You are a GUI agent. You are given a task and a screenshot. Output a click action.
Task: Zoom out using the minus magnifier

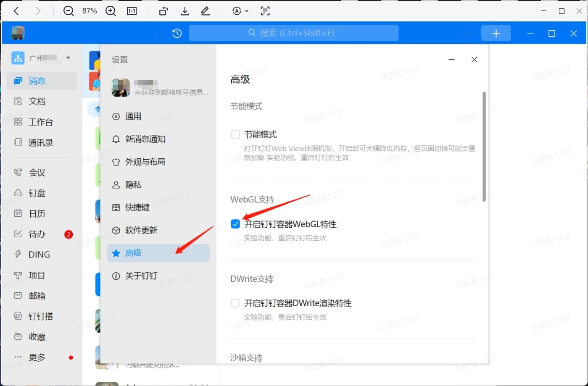pyautogui.click(x=69, y=11)
